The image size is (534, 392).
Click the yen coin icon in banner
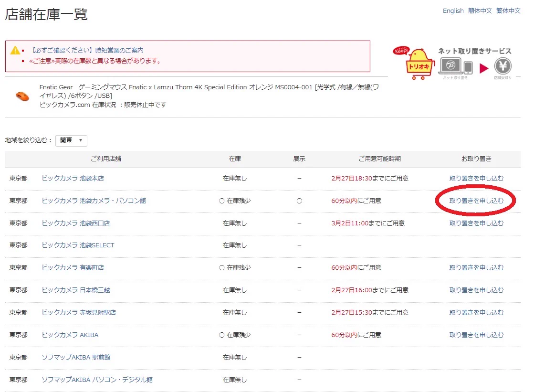click(x=503, y=66)
